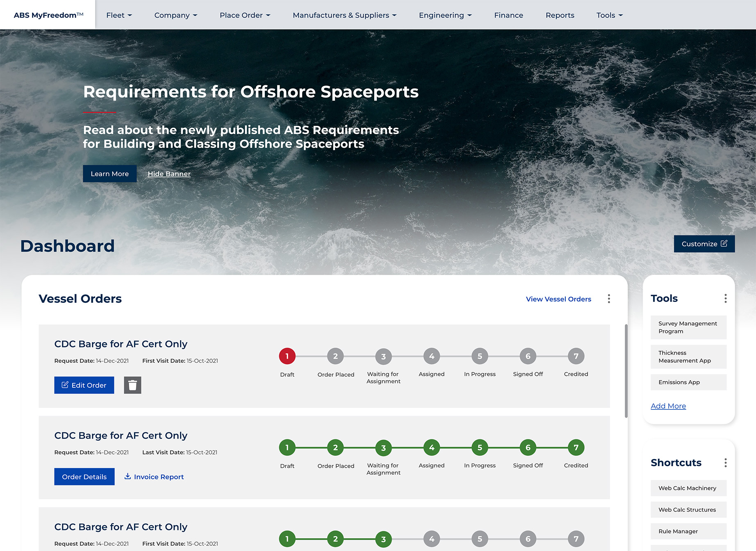This screenshot has height=551, width=756.
Task: Open Thickness Measurement App tool
Action: pos(688,357)
